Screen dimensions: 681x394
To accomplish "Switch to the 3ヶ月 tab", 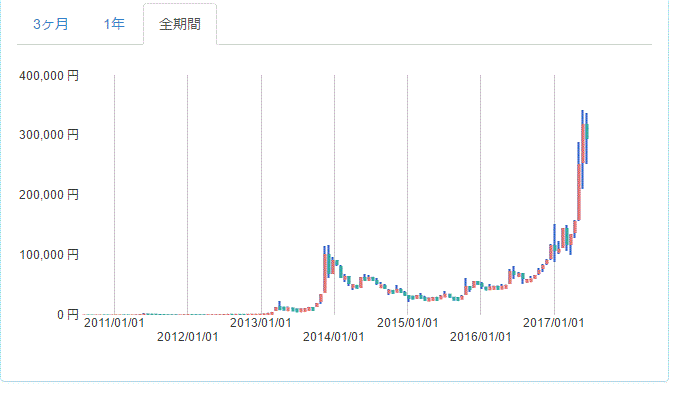I will point(50,24).
